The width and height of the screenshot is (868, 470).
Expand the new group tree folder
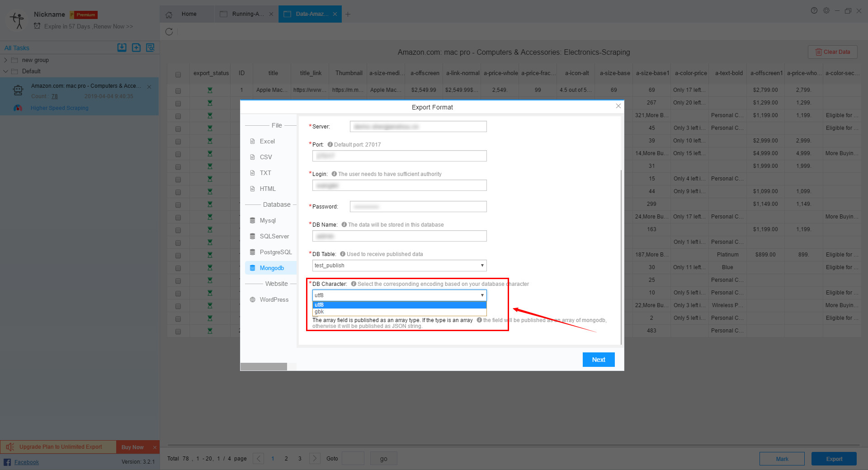click(x=6, y=60)
